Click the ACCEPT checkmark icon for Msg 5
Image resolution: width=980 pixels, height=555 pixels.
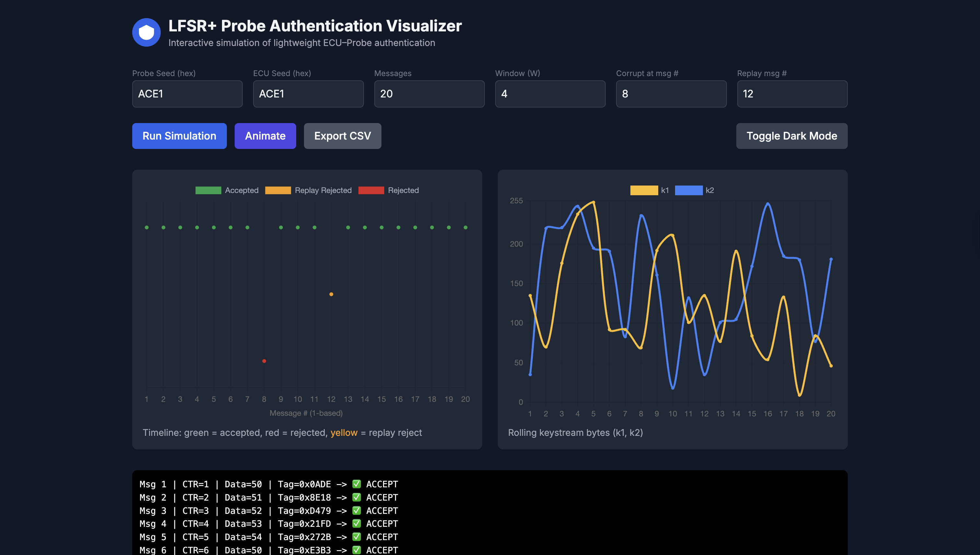pos(356,537)
